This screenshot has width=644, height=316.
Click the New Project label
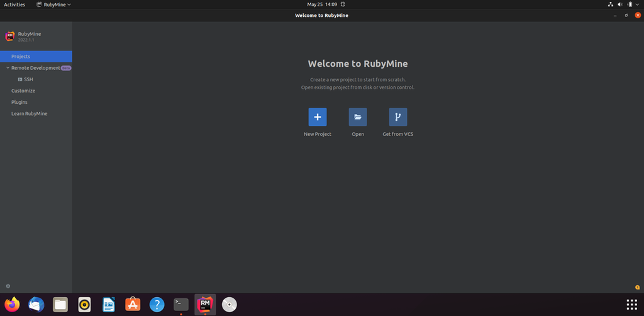[318, 134]
